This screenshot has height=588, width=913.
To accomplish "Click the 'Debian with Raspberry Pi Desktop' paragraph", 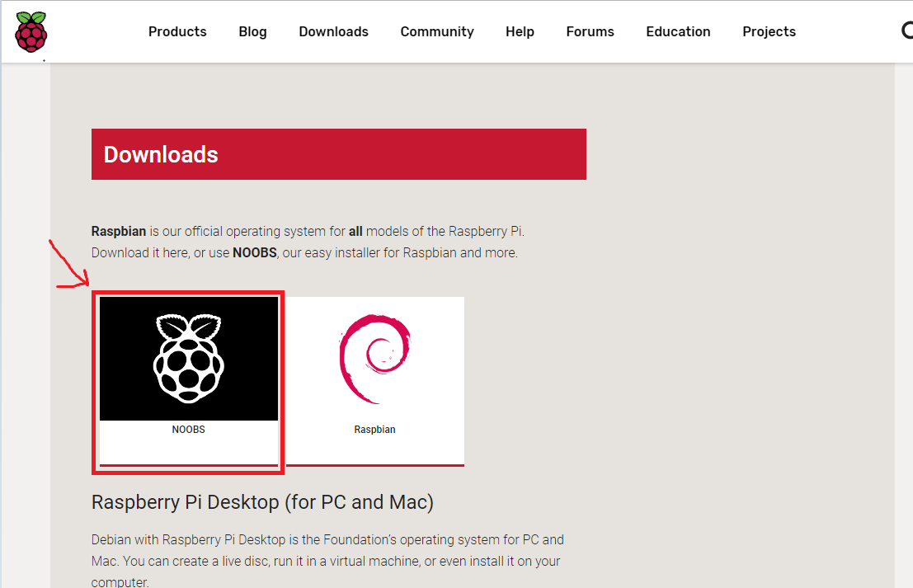I will click(327, 560).
